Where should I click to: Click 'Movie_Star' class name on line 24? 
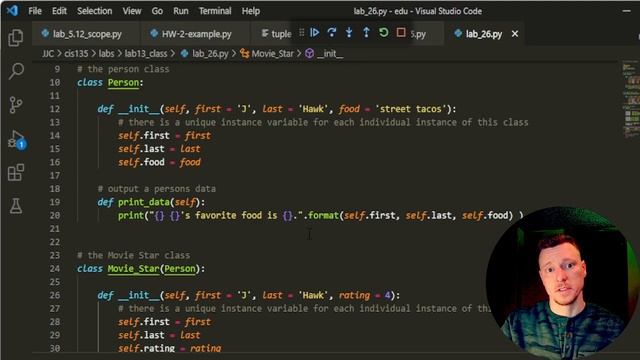point(133,269)
